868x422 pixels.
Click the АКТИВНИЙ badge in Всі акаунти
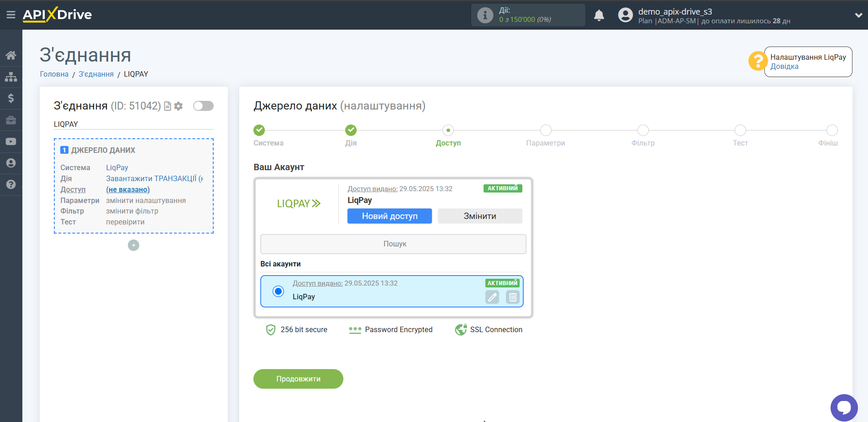click(x=502, y=283)
